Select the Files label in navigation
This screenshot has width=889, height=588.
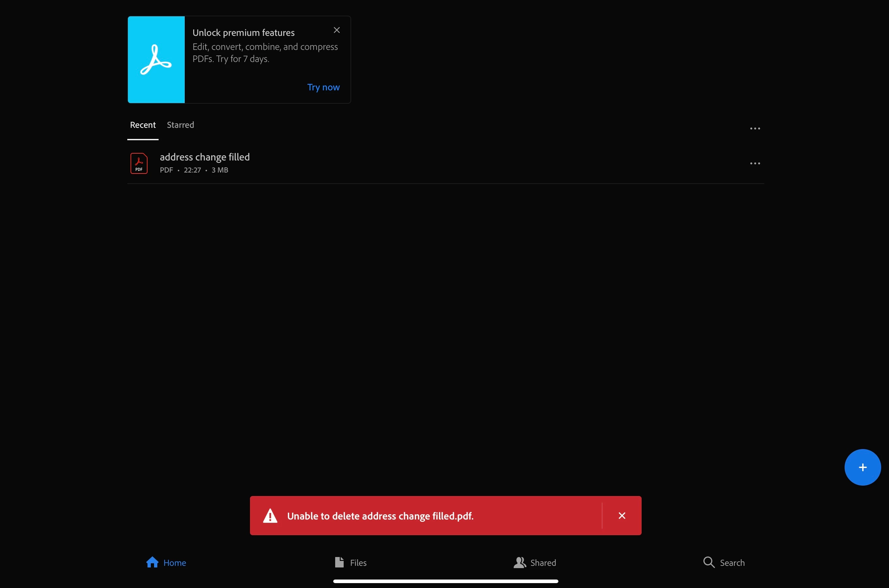[x=358, y=563]
